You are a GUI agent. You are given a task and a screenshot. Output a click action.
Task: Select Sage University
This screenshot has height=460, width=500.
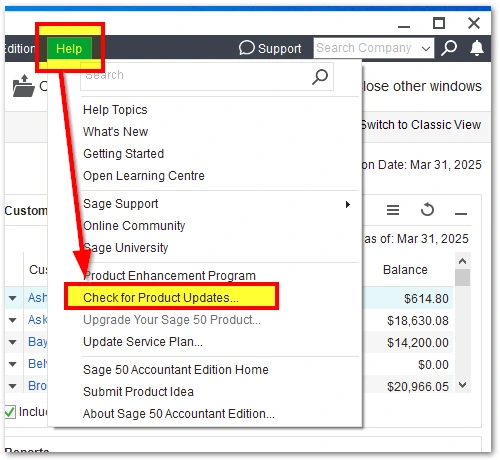[x=126, y=248]
